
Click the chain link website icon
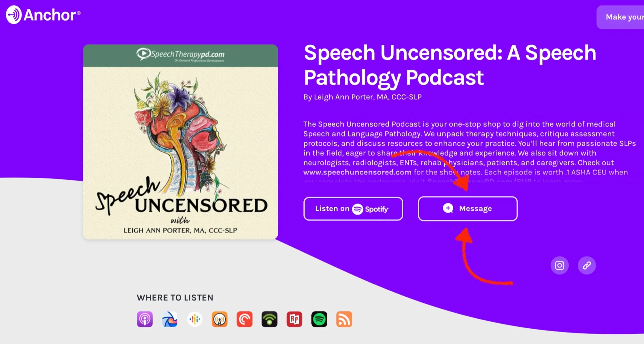(x=587, y=265)
